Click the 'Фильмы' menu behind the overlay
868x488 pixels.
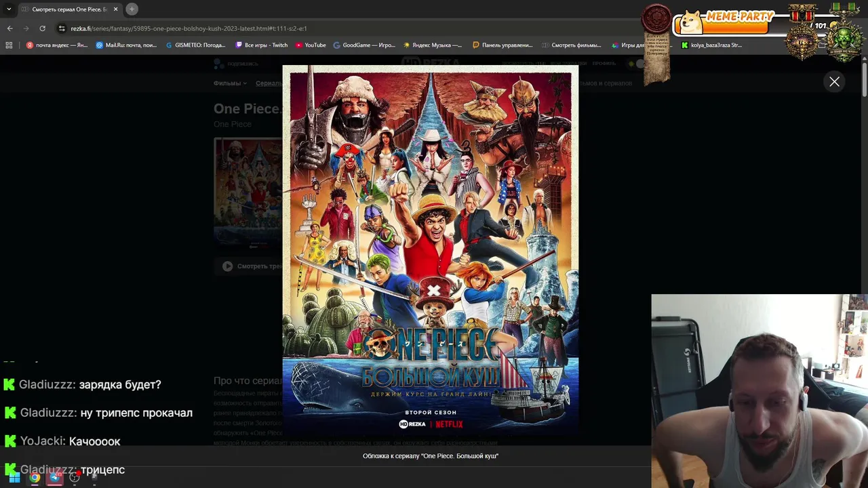pos(230,83)
